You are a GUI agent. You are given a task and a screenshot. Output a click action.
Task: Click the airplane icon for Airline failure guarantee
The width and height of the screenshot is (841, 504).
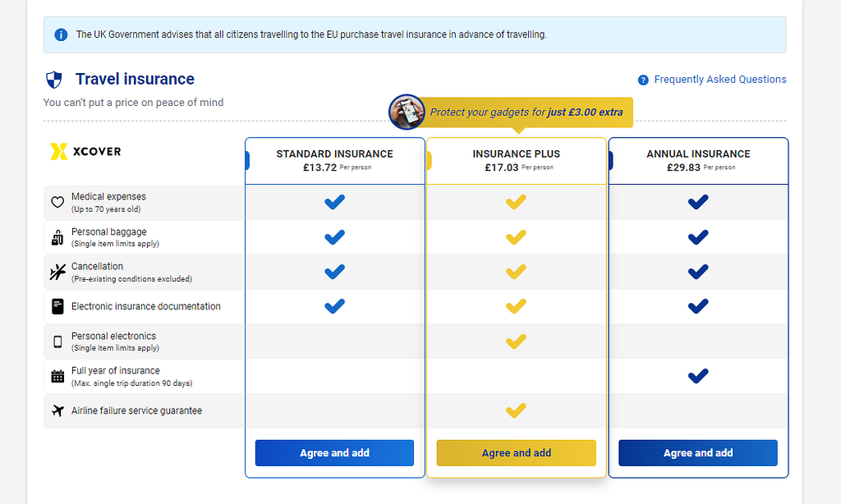(57, 410)
